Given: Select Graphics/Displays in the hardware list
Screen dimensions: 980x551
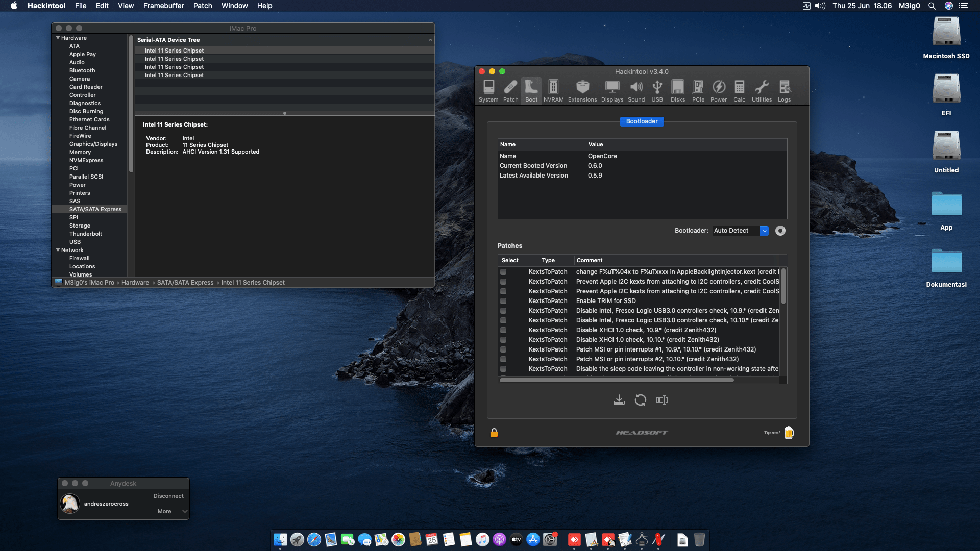Looking at the screenshot, I should [93, 144].
